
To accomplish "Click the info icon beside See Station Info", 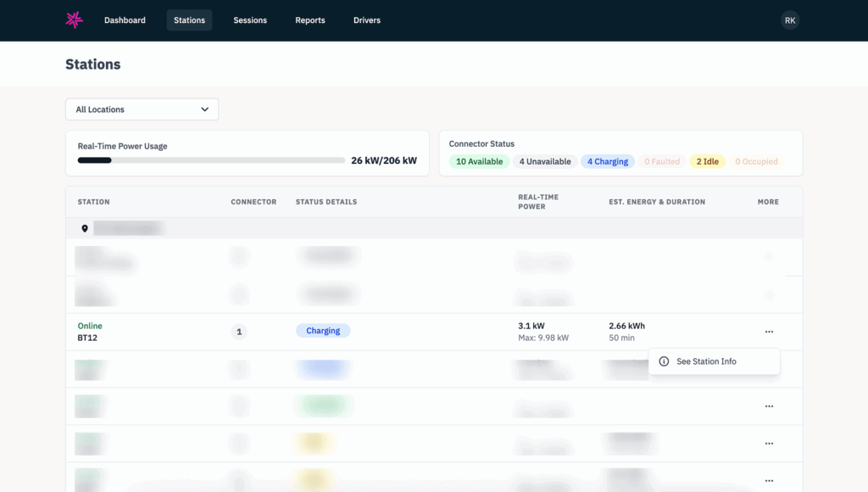I will (664, 361).
